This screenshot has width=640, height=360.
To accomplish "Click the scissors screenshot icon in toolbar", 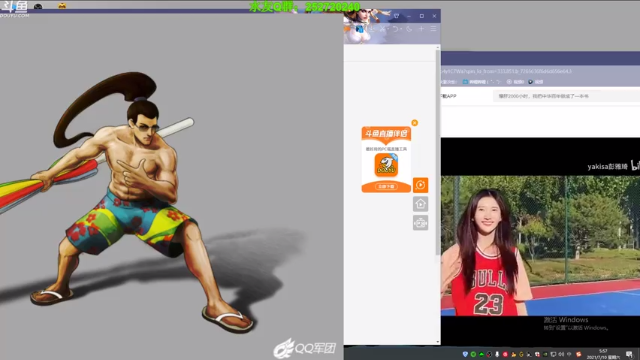I will (x=382, y=29).
